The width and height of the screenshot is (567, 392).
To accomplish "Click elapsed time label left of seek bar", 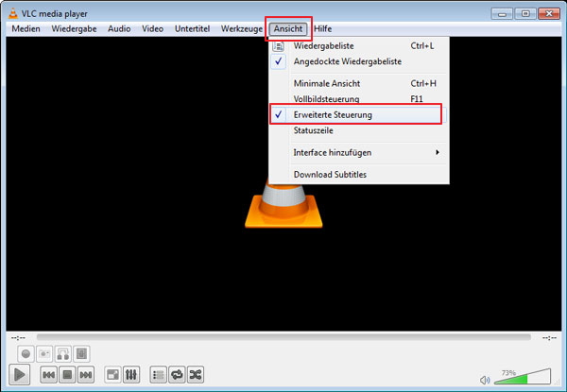I will [18, 338].
